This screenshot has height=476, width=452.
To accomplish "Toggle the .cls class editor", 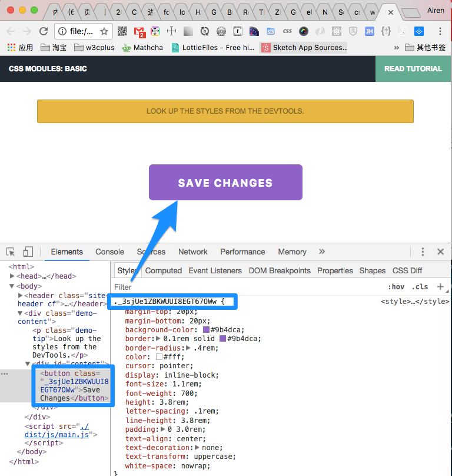I will pyautogui.click(x=420, y=287).
